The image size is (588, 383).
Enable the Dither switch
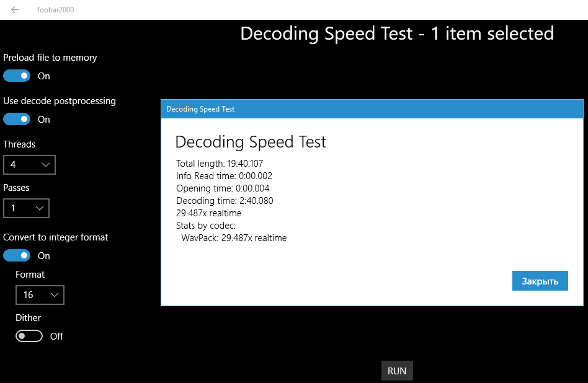[29, 336]
